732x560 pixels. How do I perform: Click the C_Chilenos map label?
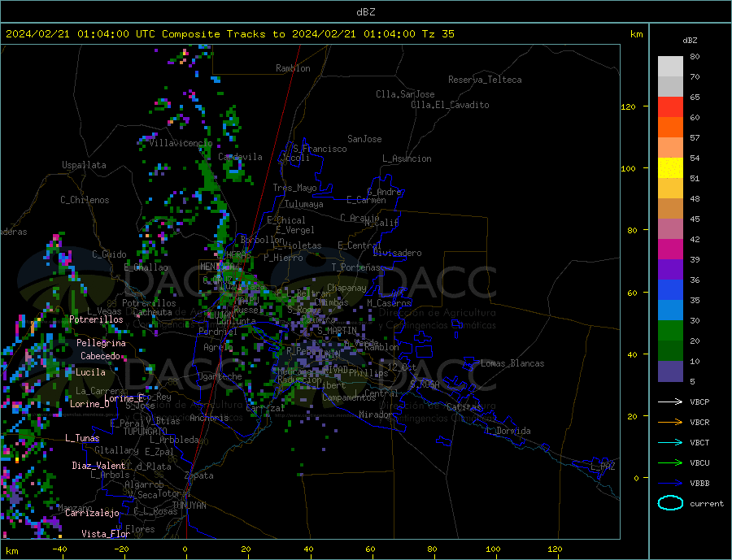pos(85,200)
